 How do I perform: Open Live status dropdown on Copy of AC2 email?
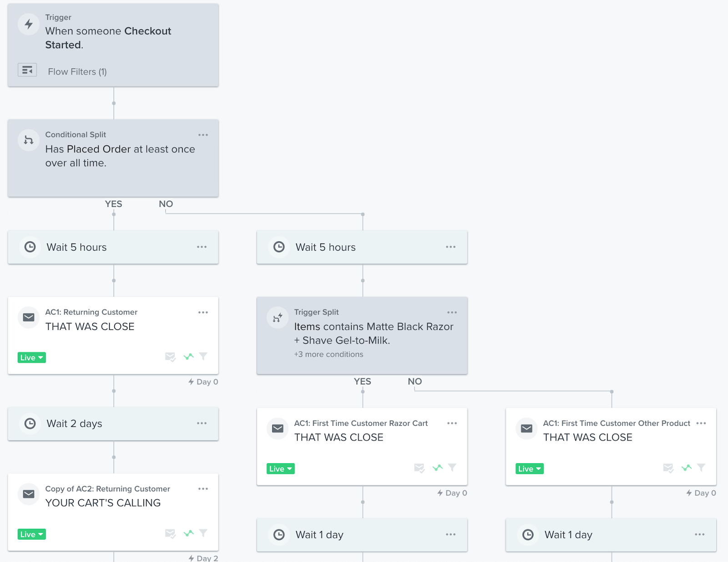point(32,534)
